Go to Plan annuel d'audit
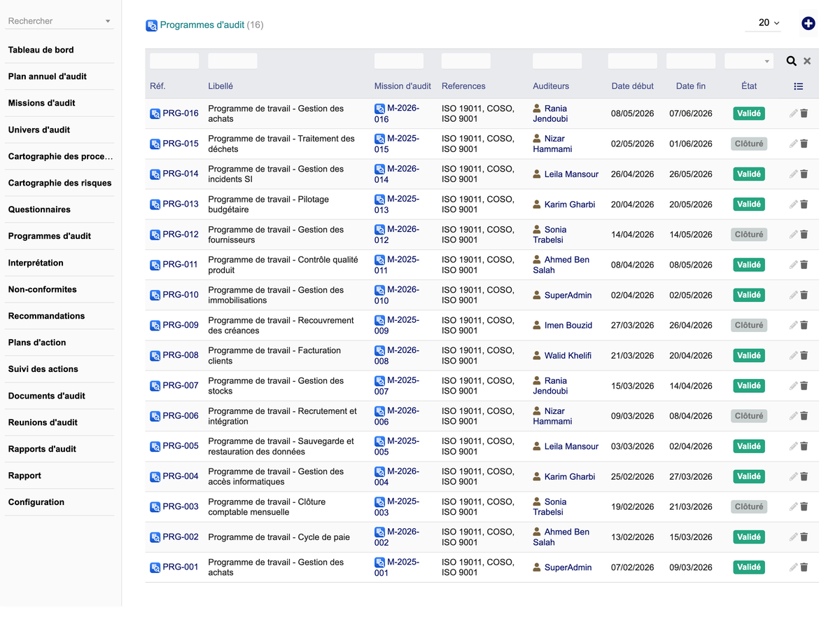This screenshot has width=840, height=629. 48,76
